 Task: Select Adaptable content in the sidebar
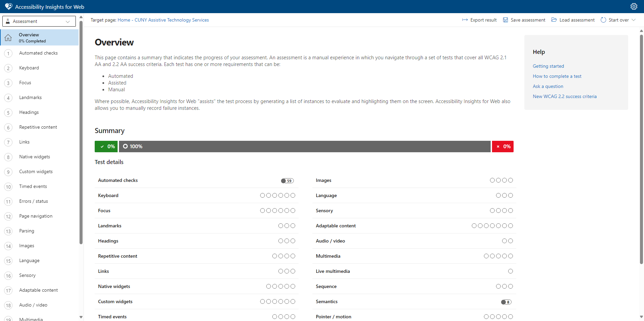coord(38,290)
